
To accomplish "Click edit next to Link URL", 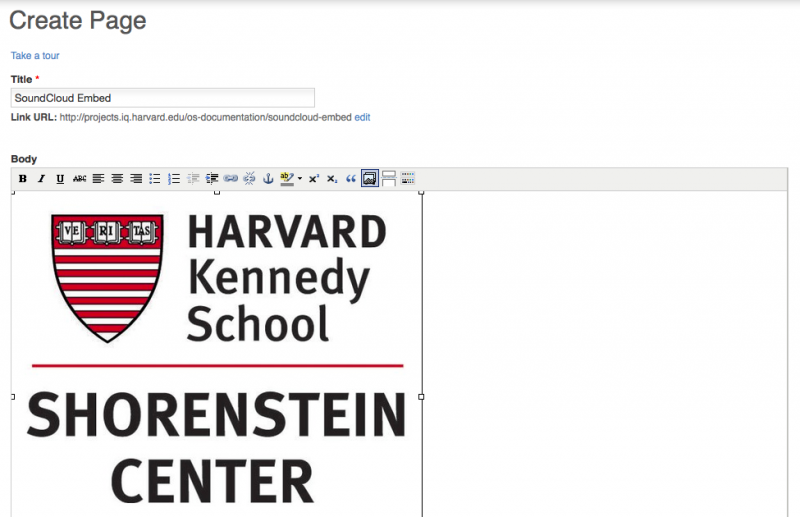I will pos(362,117).
